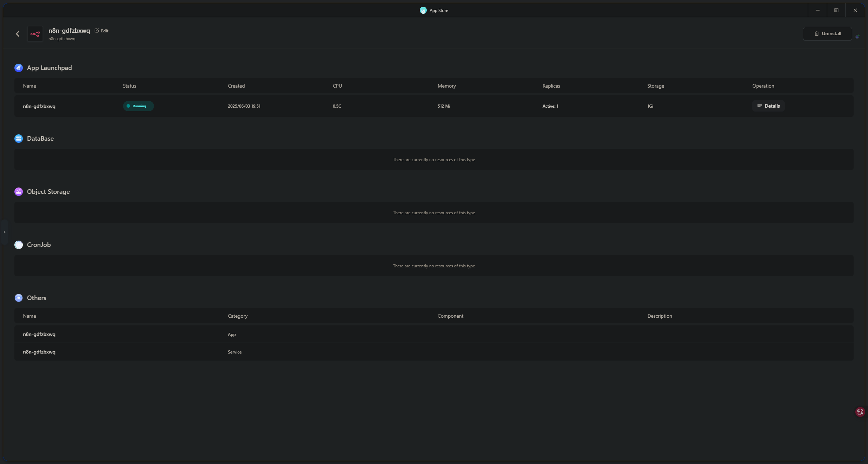This screenshot has height=464, width=868.
Task: Click the Object Storage section heading
Action: (x=49, y=192)
